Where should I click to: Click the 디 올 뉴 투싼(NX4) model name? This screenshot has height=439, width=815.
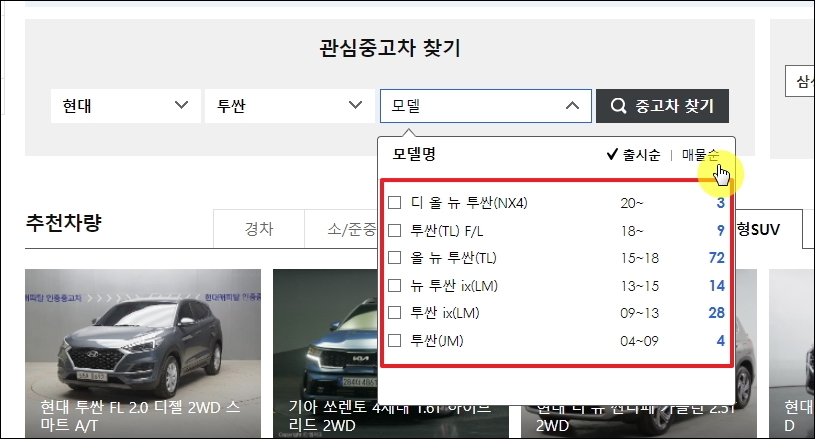pyautogui.click(x=469, y=203)
